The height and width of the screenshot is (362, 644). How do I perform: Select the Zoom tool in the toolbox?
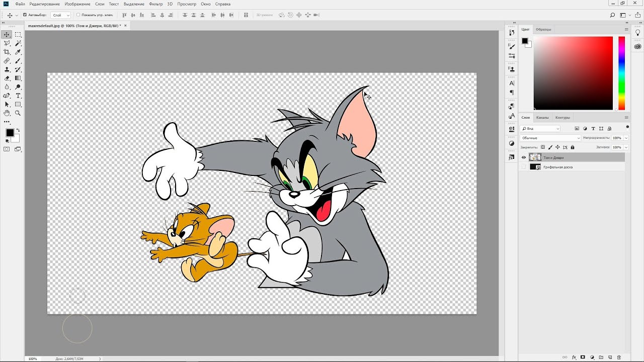click(x=18, y=113)
